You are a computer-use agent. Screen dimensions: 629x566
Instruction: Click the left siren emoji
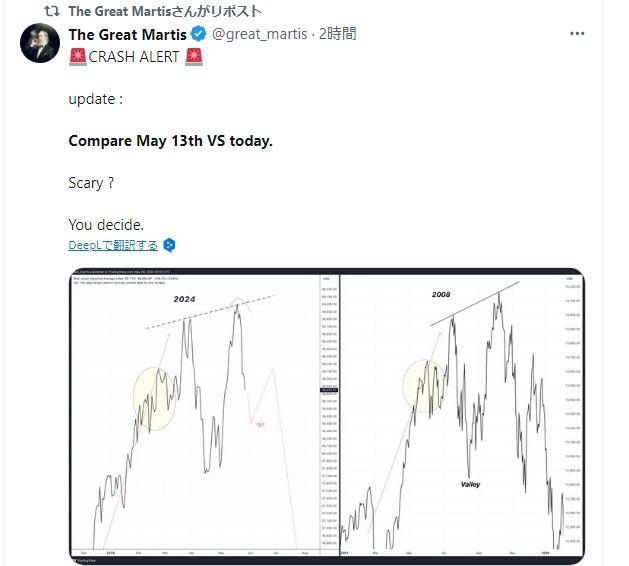coord(77,57)
